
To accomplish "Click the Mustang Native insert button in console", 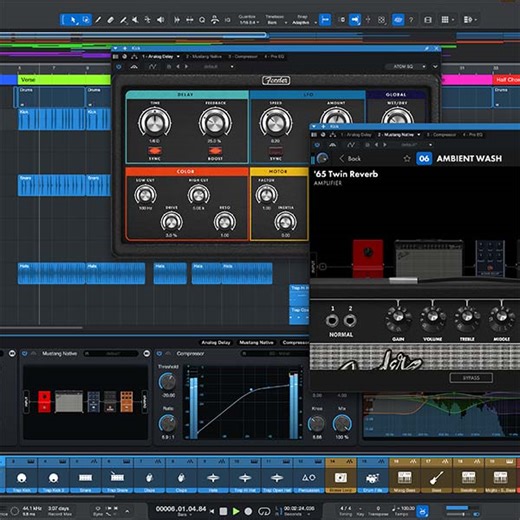I will tap(256, 342).
